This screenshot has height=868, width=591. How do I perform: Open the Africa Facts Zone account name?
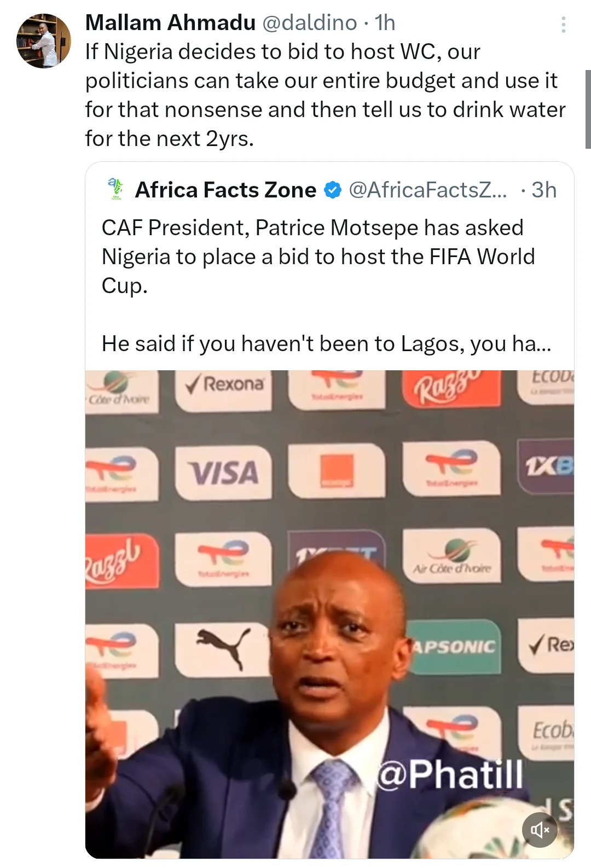pos(225,190)
